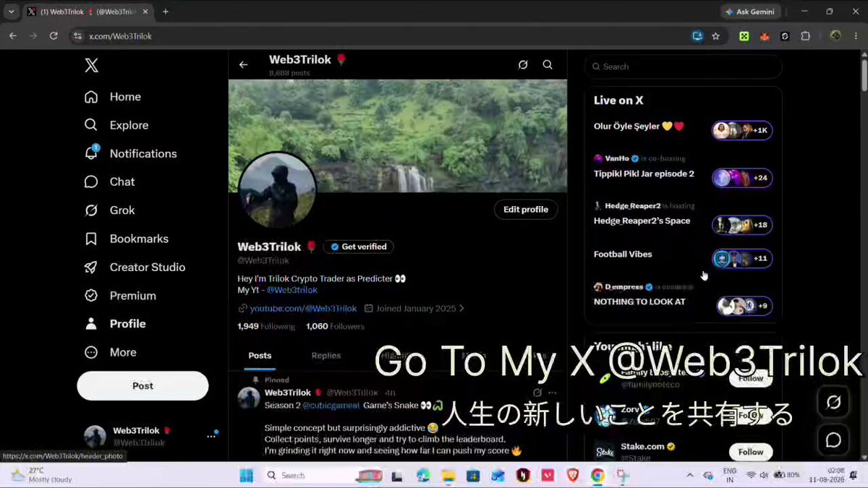The height and width of the screenshot is (488, 868).
Task: Open Brave browser from the taskbar
Action: click(573, 475)
